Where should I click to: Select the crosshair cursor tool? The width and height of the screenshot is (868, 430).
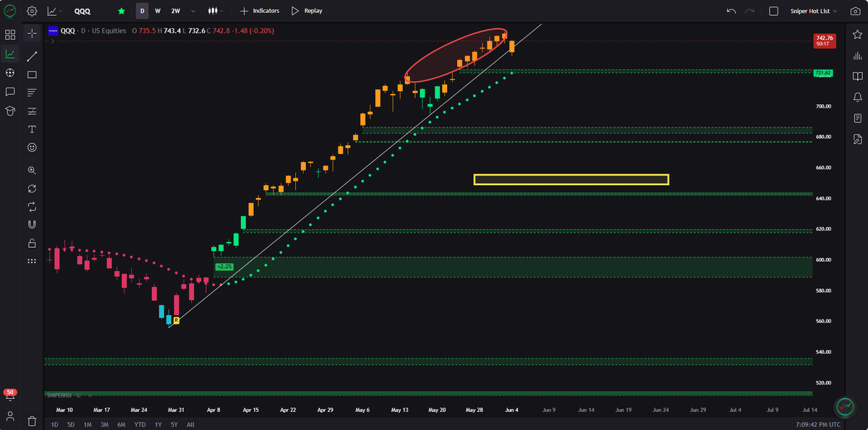[32, 34]
